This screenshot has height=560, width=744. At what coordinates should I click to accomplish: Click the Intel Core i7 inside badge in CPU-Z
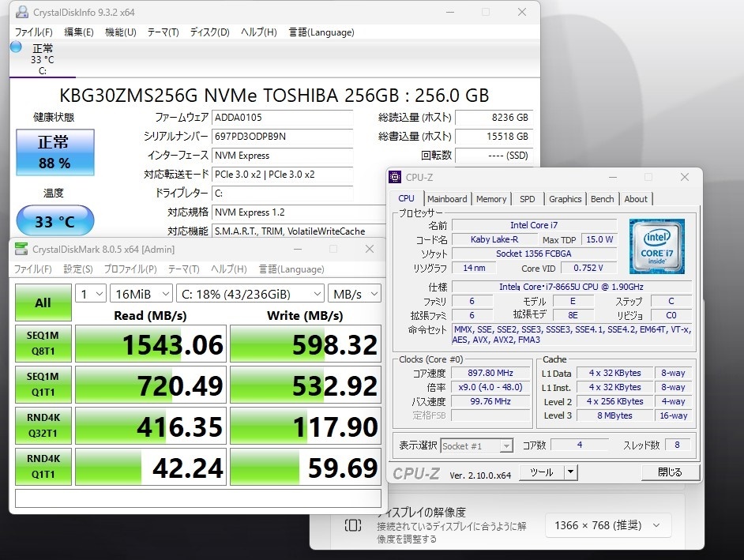tap(656, 246)
